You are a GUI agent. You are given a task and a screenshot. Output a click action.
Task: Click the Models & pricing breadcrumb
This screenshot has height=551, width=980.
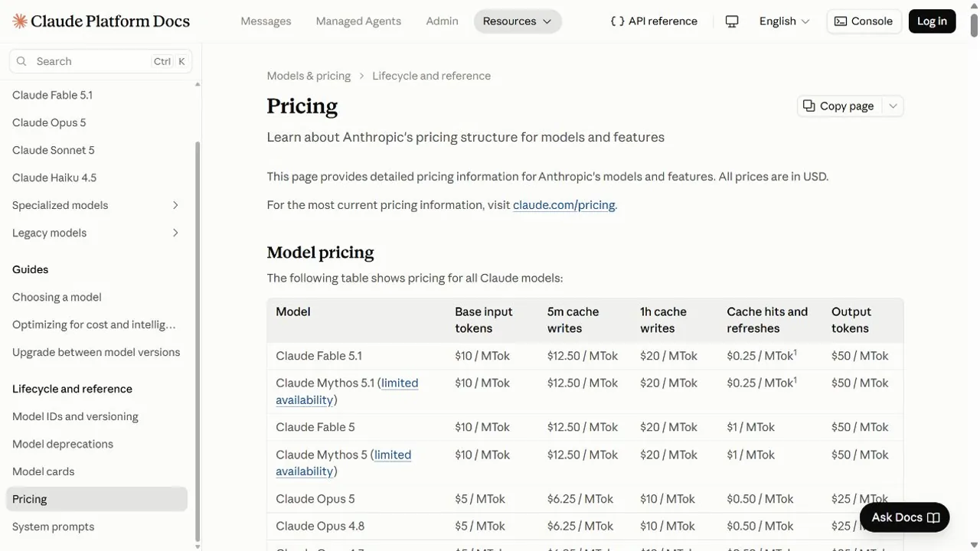[309, 76]
